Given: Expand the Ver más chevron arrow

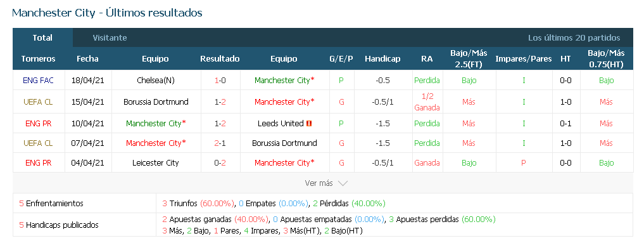Looking at the screenshot, I should click(x=343, y=183).
